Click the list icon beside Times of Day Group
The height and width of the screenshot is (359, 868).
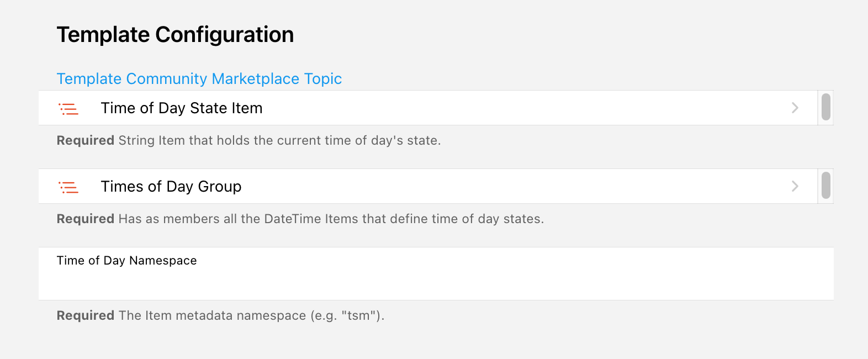pos(68,187)
